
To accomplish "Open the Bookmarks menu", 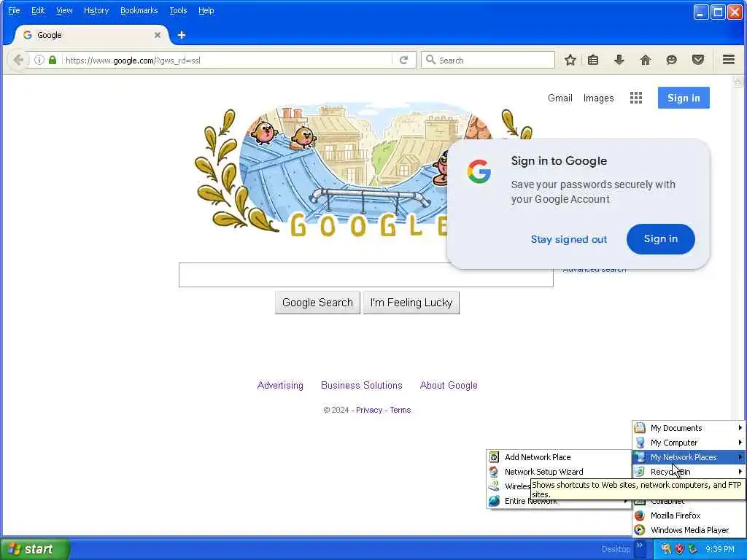I will pyautogui.click(x=139, y=10).
